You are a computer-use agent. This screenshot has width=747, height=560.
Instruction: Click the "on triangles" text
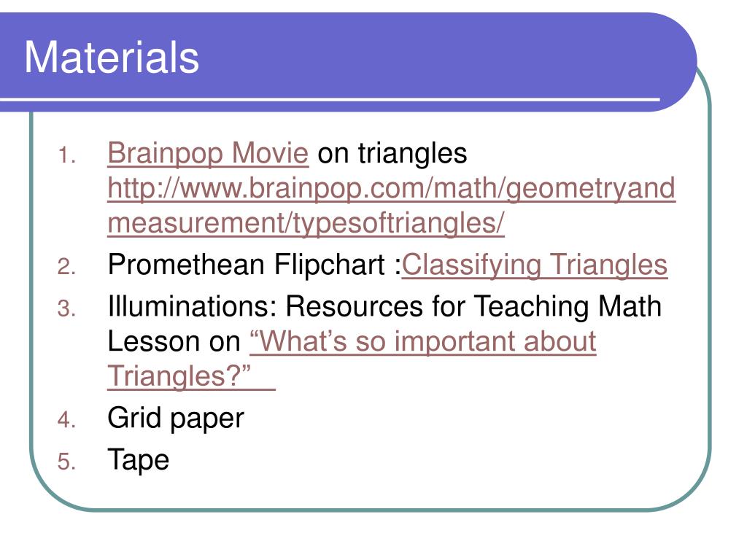392,153
